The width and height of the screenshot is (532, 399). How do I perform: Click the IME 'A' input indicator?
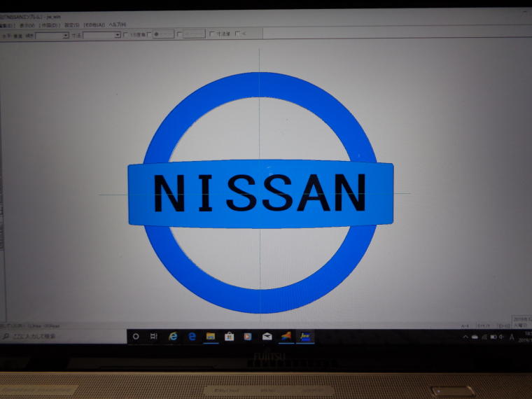click(x=512, y=337)
